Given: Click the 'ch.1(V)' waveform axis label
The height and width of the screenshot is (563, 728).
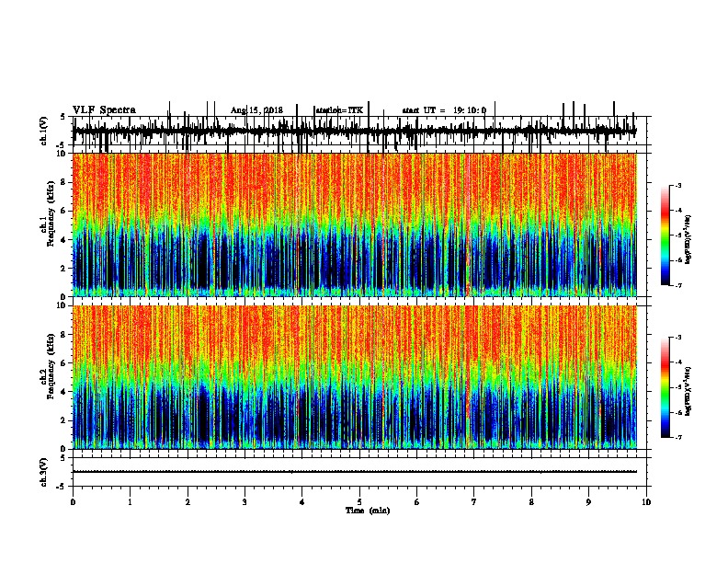Looking at the screenshot, I should [x=44, y=131].
